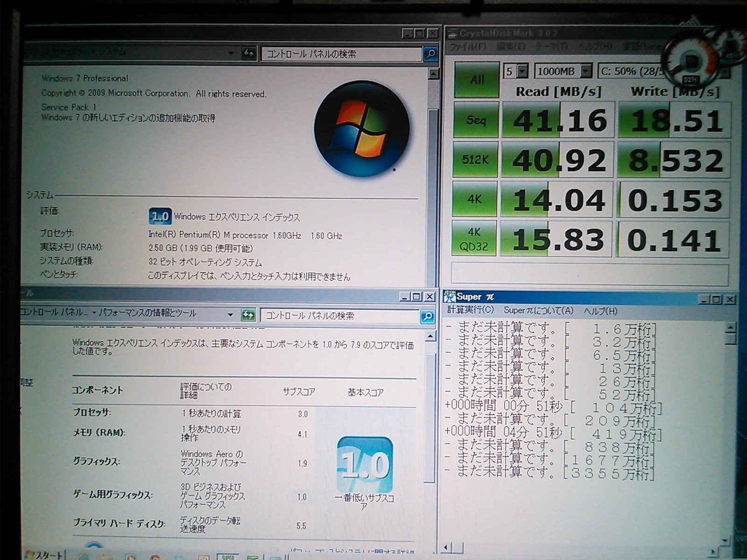747x560 pixels.
Task: Open the CrystalDiskMark taskbar button
Action: point(253,557)
